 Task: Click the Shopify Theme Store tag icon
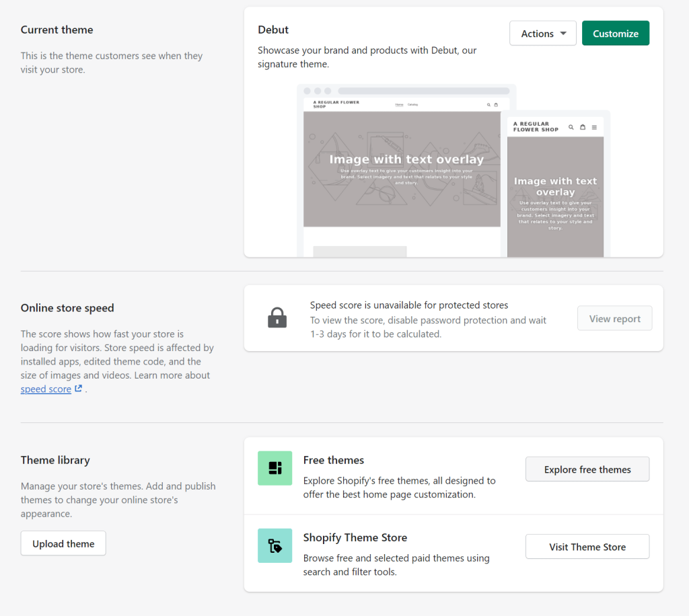pyautogui.click(x=275, y=546)
